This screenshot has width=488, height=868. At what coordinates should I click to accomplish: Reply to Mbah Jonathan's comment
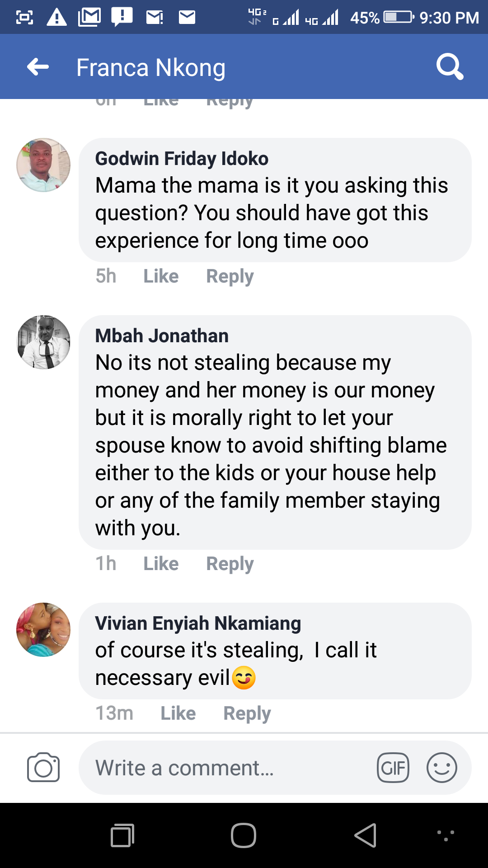pos(230,563)
